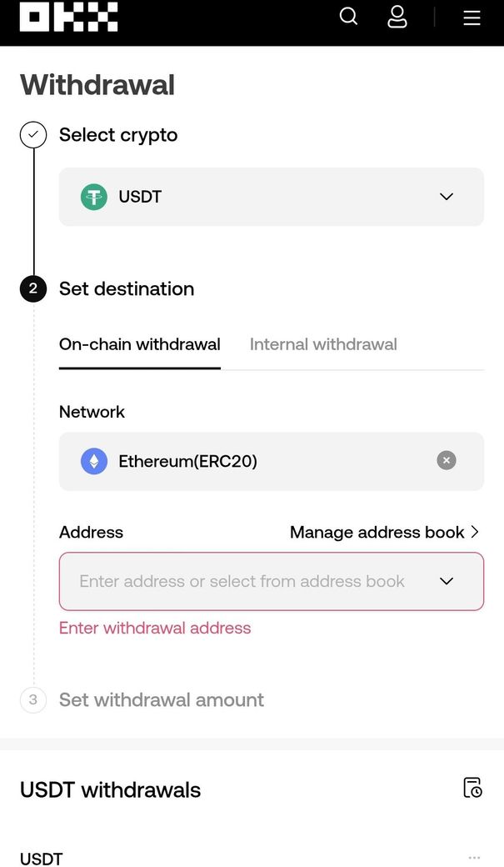Viewport: 504px width, 867px height.
Task: Click the withdrawal address input field
Action: [242, 581]
